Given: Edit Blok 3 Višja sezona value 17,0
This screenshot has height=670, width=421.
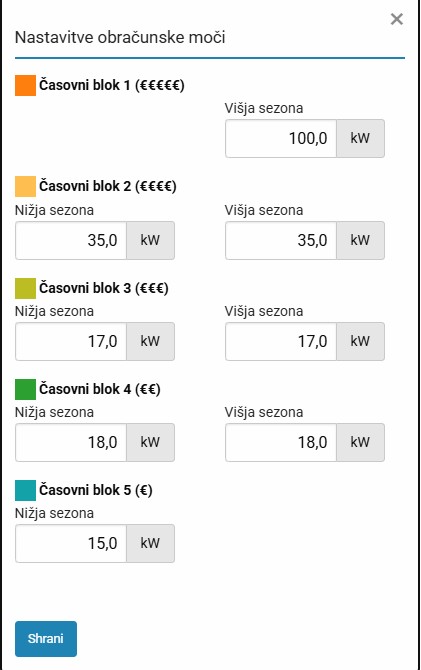Looking at the screenshot, I should click(281, 341).
